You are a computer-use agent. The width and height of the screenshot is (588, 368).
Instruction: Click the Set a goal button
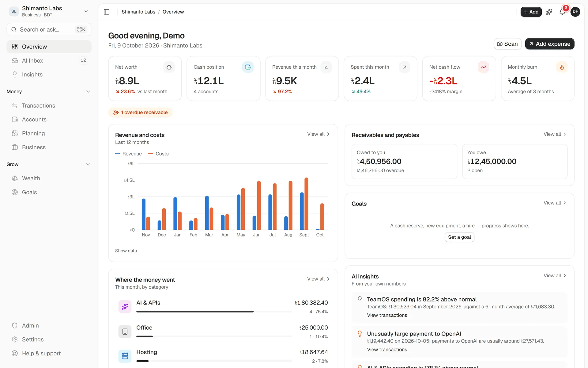point(459,237)
